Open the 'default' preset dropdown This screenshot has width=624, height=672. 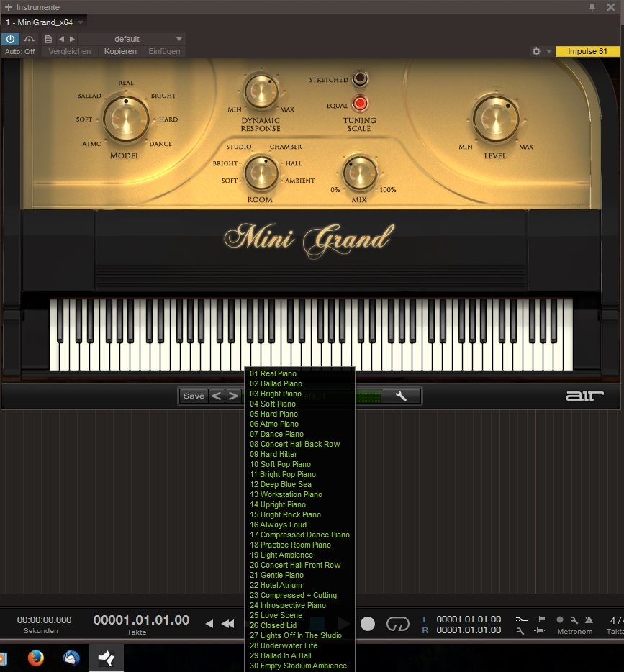tap(133, 39)
